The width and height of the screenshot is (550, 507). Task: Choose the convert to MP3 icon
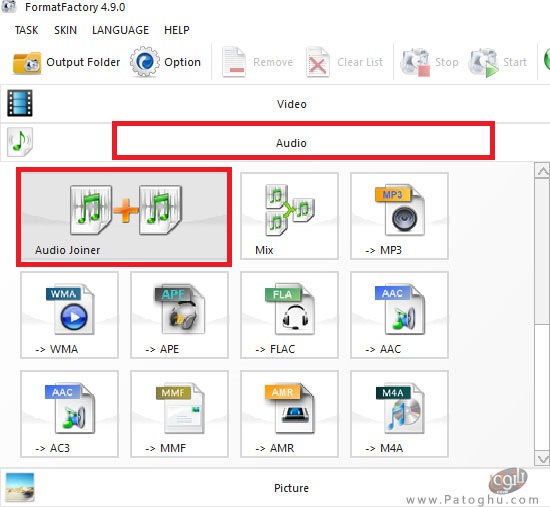point(399,216)
